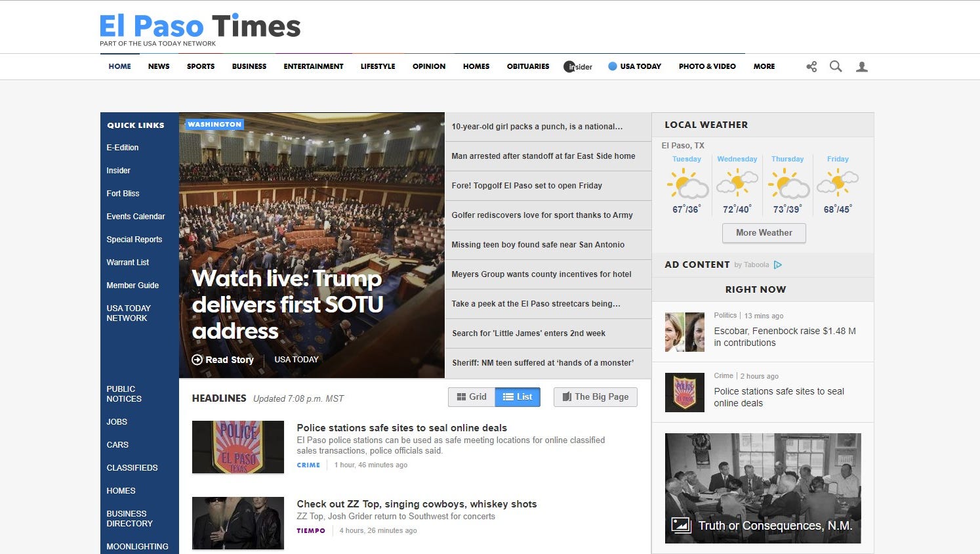Open JOBS sidebar link

(x=117, y=422)
